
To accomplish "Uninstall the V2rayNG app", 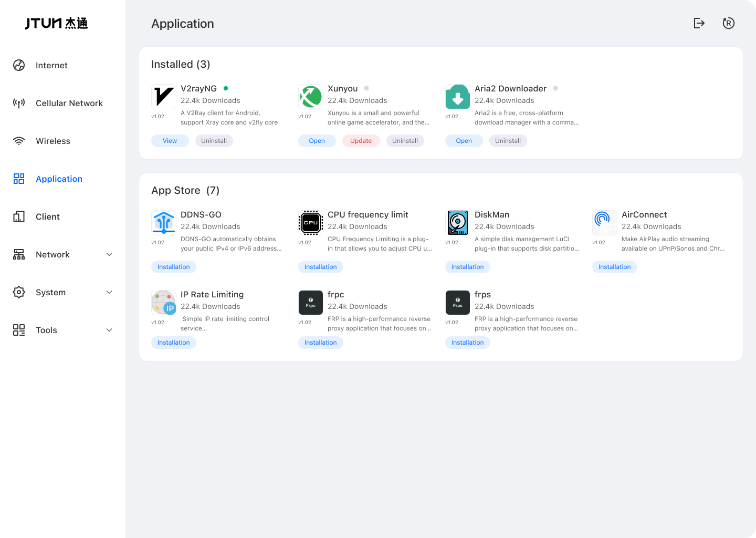I will click(x=214, y=141).
